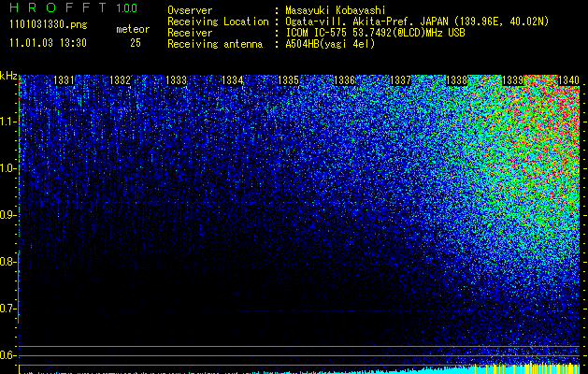Click the 1331 time marker
The image size is (588, 374).
64,80
